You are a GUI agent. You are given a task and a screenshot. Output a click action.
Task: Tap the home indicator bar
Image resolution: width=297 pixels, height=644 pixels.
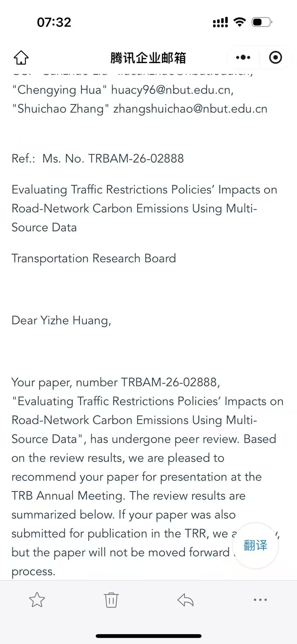coord(148,636)
